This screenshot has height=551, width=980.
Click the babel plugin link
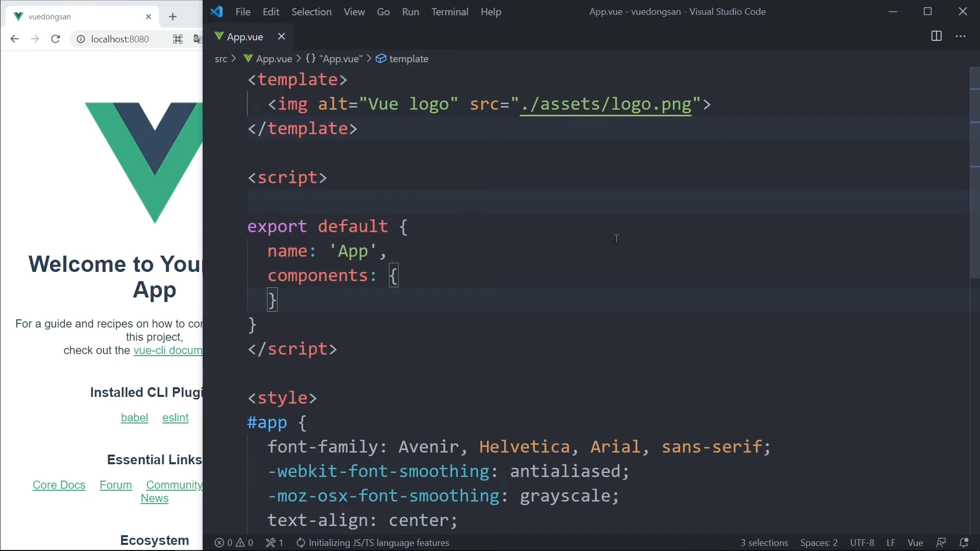[134, 417]
